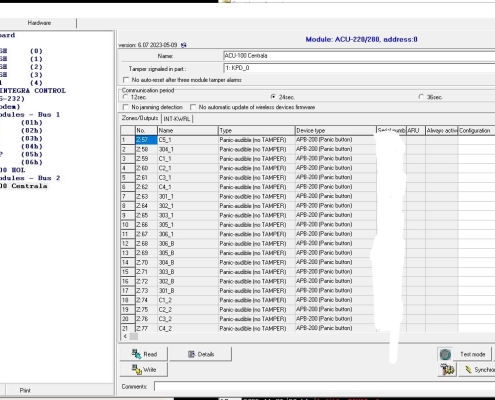The height and width of the screenshot is (400, 495).
Task: Click the horizontal scrollbar left arrow
Action: 125,336
